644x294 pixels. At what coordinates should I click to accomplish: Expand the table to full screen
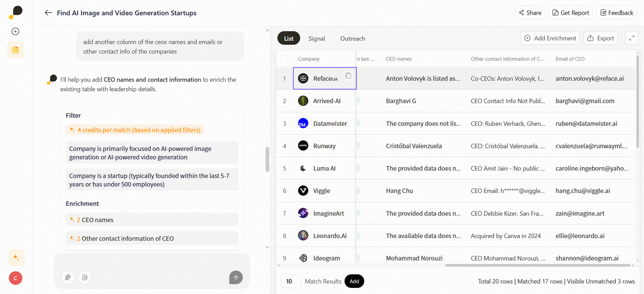coord(631,38)
